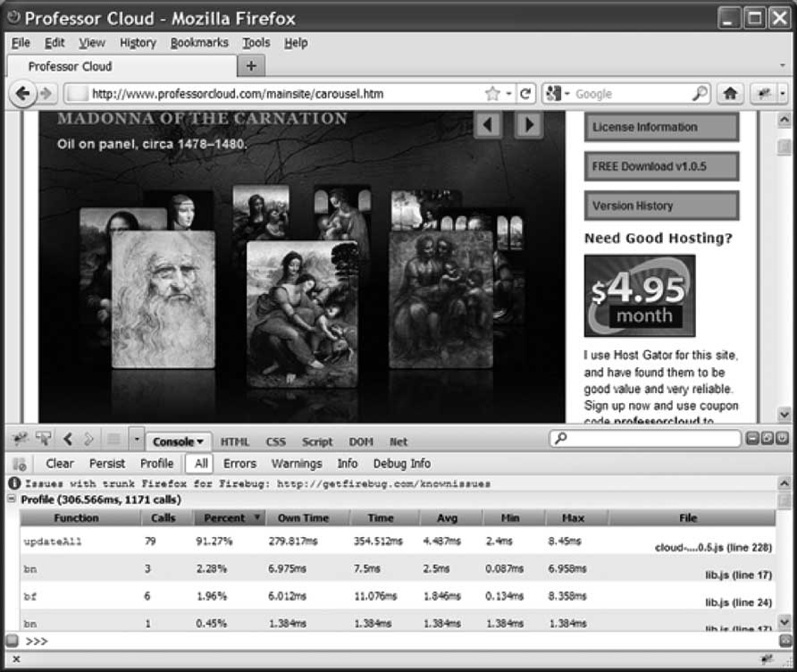Toggle Persist in the Console toolbar

[106, 464]
